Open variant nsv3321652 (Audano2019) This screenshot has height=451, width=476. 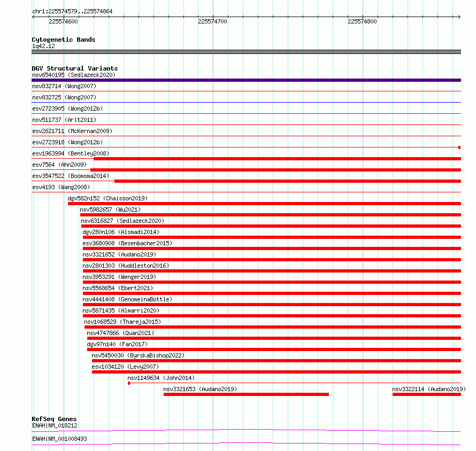tap(119, 254)
